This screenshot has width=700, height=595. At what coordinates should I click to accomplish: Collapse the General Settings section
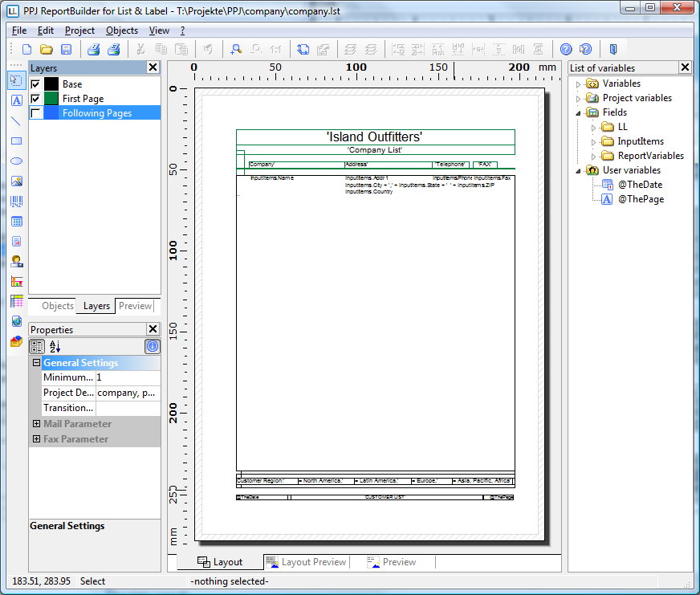(37, 363)
